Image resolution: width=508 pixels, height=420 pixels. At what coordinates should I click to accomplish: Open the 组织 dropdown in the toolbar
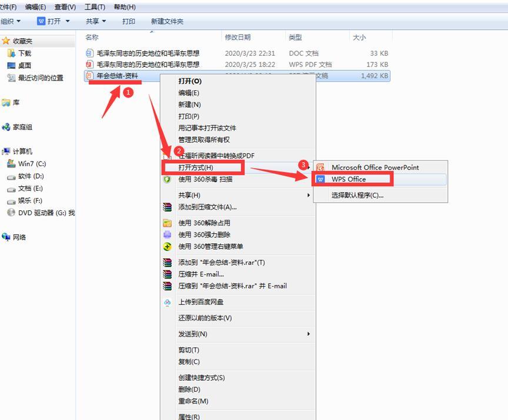tap(11, 21)
